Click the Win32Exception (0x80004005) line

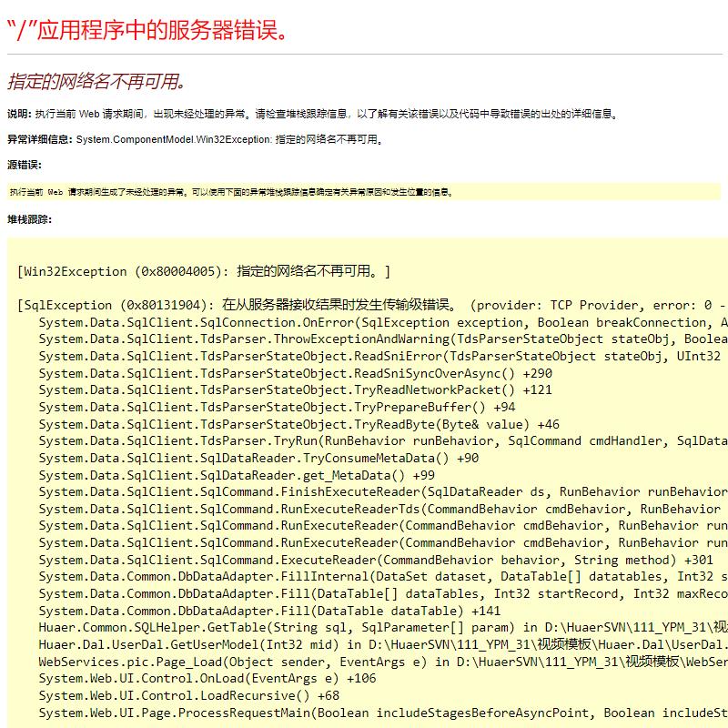tap(204, 271)
